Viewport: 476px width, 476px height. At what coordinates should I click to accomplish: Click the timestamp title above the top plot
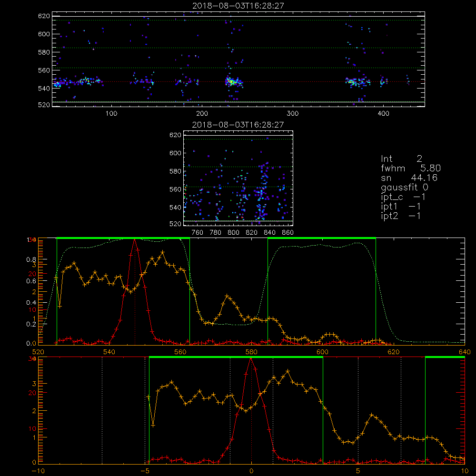tap(238, 6)
